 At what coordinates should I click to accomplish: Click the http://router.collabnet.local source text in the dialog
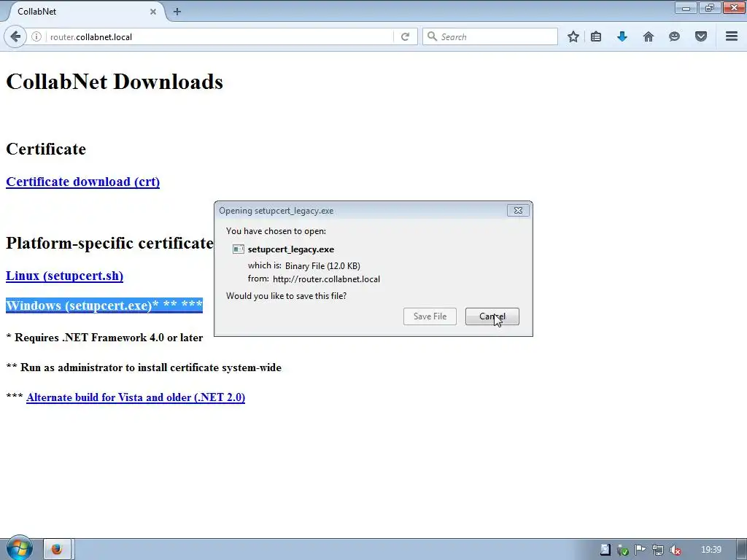coord(326,279)
